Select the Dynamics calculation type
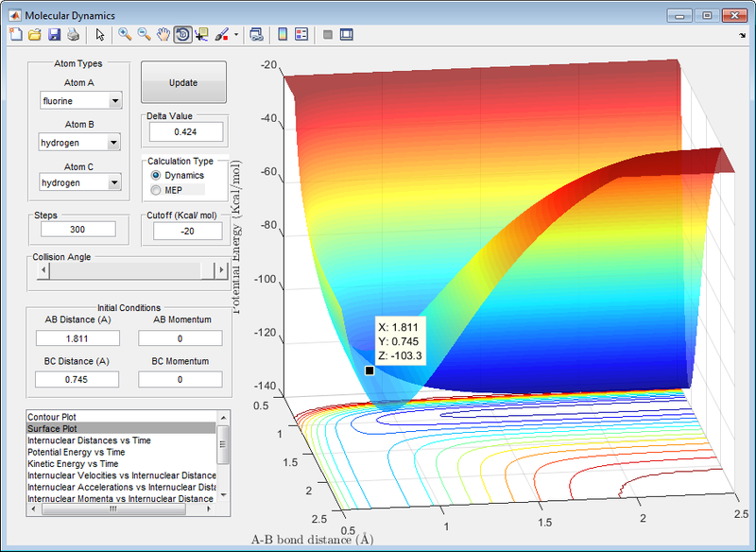The width and height of the screenshot is (756, 552). coord(156,176)
